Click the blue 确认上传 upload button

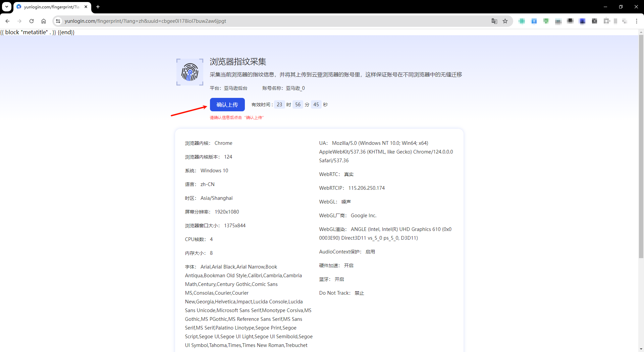click(x=227, y=105)
